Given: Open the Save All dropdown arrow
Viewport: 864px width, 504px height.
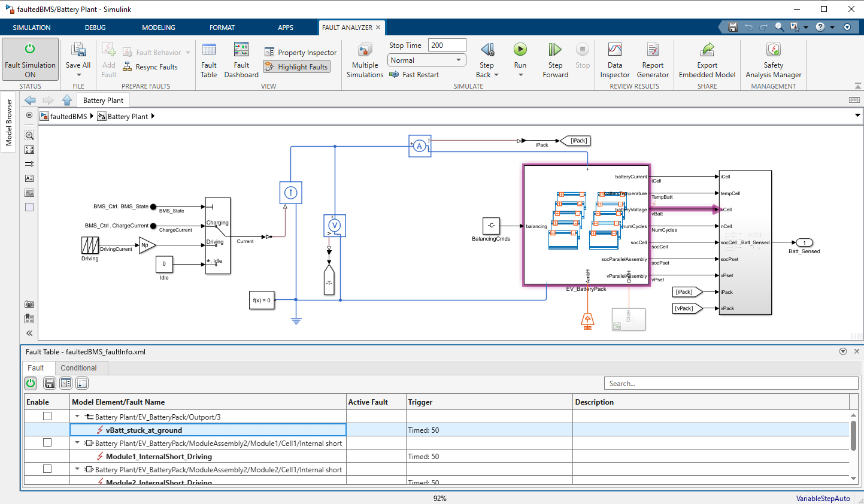Looking at the screenshot, I should pos(78,75).
